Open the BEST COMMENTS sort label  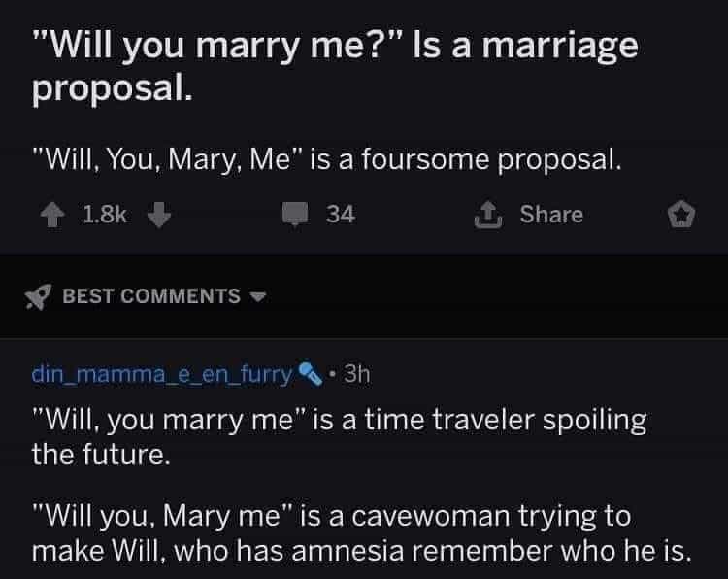coord(150,295)
